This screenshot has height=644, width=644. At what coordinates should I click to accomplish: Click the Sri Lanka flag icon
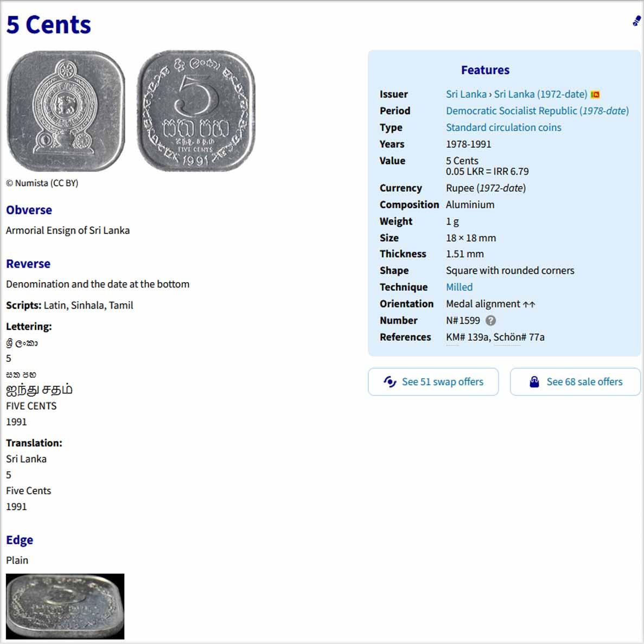click(x=595, y=94)
